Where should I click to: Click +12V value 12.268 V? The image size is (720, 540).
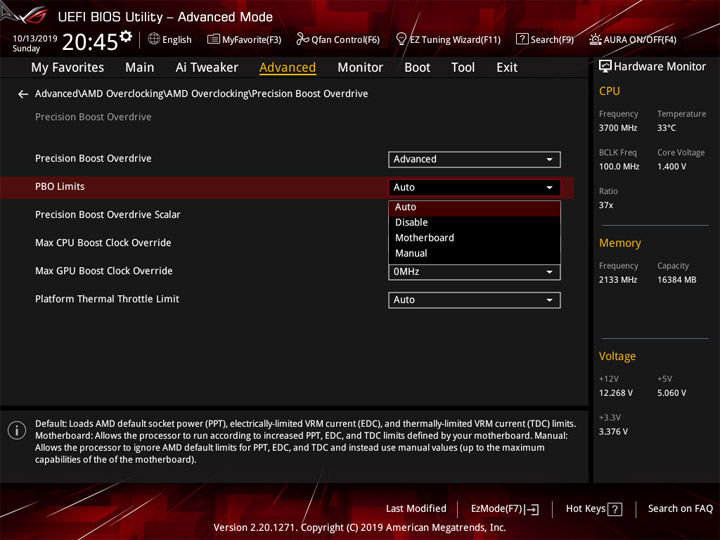[616, 393]
